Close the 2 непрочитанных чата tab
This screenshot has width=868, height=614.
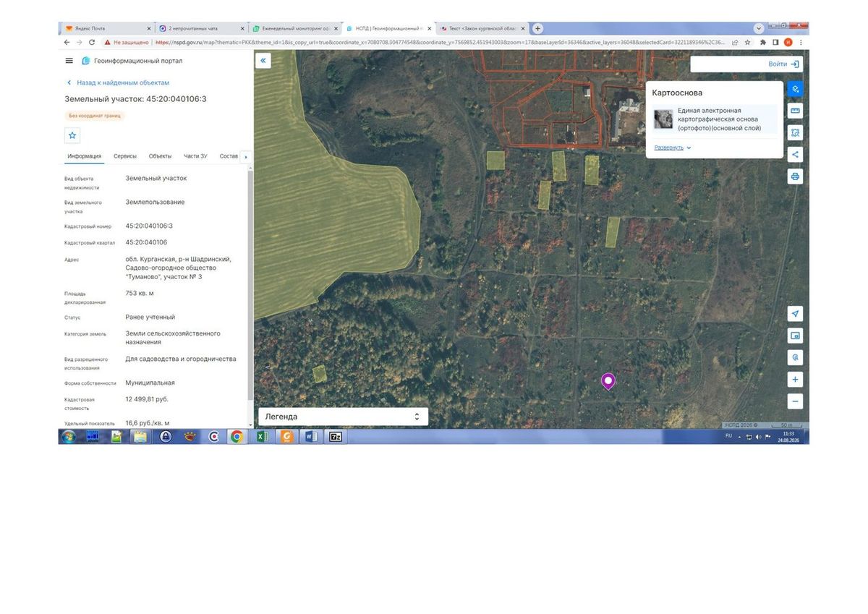coord(242,28)
